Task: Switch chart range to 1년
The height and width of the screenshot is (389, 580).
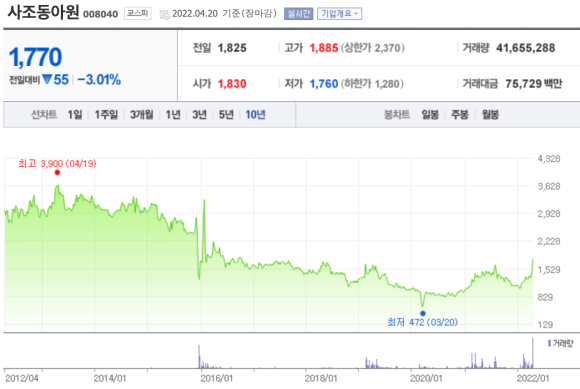Action: click(x=173, y=115)
